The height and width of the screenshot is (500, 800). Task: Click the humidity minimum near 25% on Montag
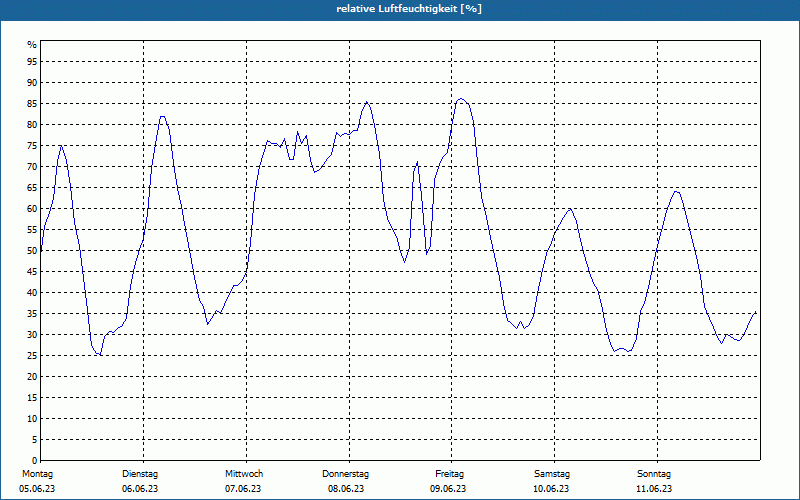point(101,354)
